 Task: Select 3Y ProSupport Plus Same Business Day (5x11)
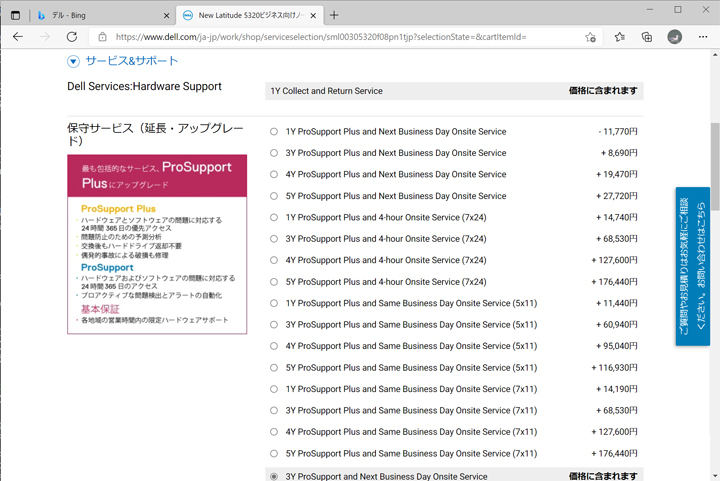(x=274, y=324)
